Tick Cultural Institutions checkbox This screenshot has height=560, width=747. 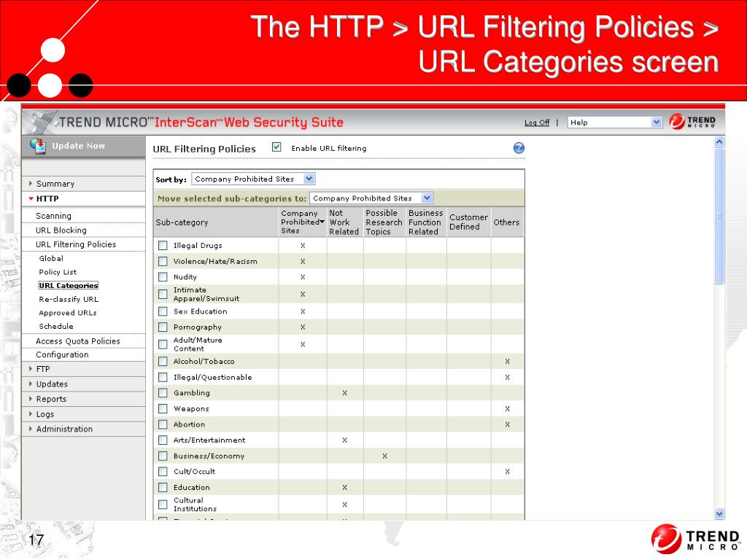coord(163,505)
